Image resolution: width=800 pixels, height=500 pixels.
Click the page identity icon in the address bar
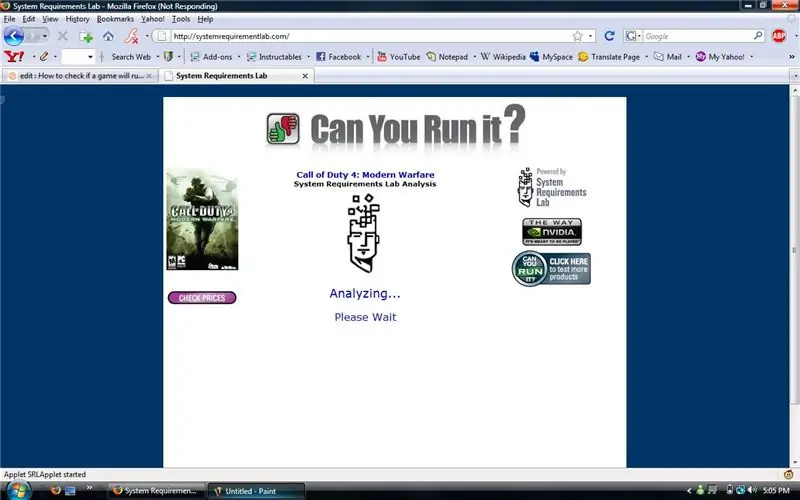click(162, 36)
